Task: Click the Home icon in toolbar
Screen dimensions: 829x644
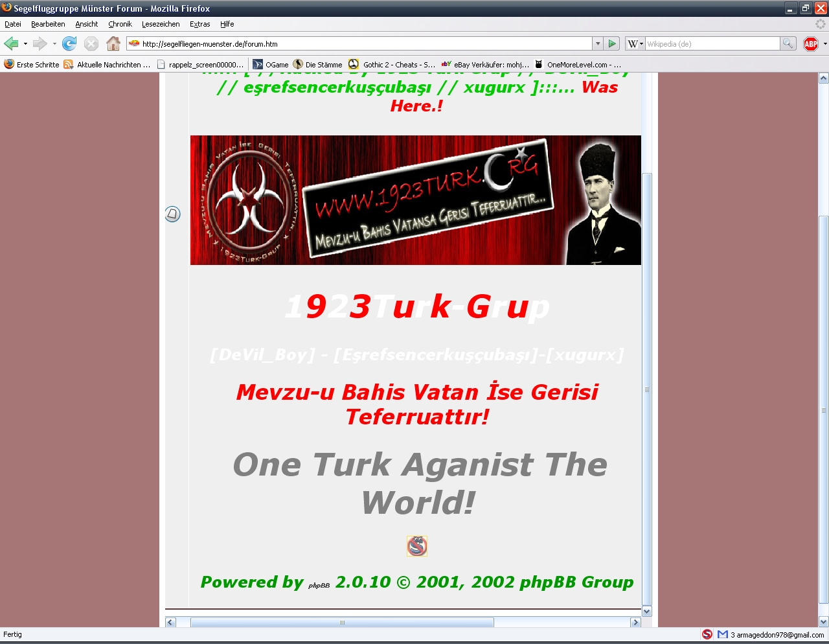Action: tap(113, 43)
